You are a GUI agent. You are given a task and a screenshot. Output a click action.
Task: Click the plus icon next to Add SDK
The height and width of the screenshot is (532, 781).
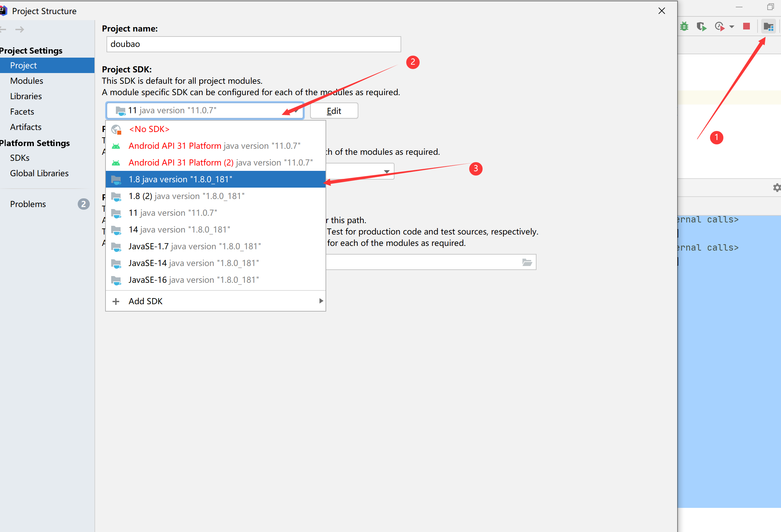(116, 301)
